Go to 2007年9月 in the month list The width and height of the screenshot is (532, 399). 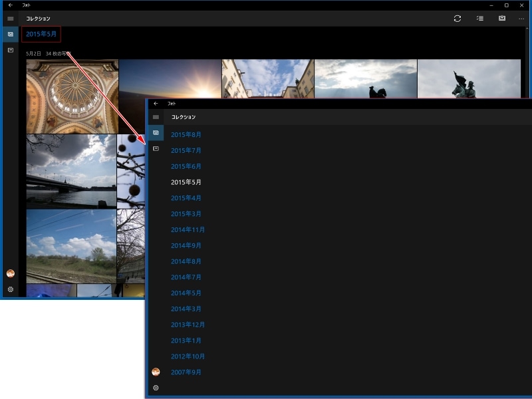click(x=186, y=372)
